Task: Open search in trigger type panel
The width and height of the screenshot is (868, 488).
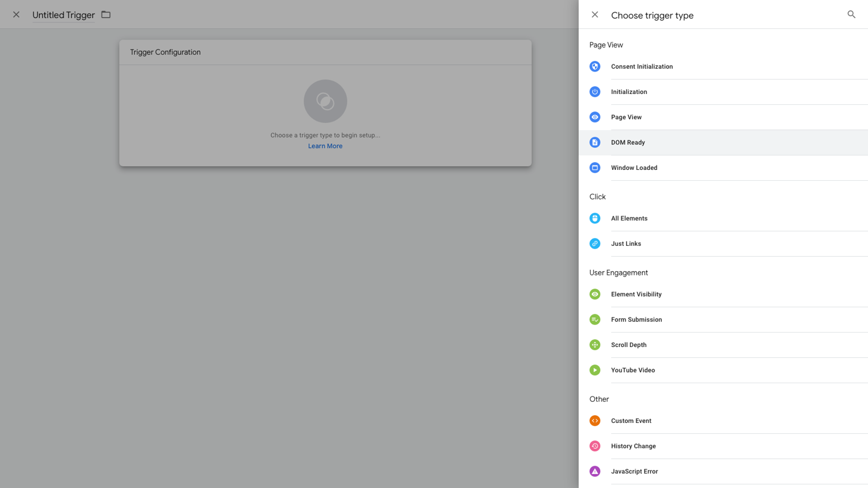Action: click(x=851, y=14)
